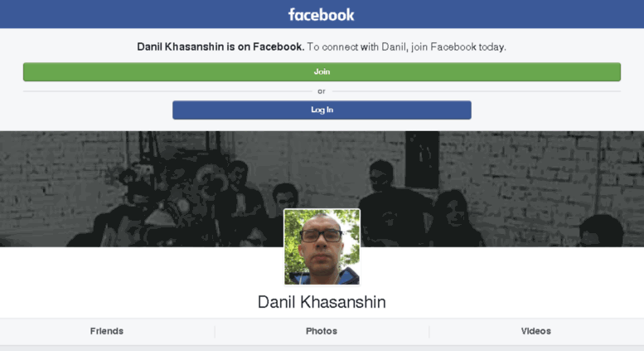Click the 'or' separator label
This screenshot has width=644, height=351.
pyautogui.click(x=322, y=91)
